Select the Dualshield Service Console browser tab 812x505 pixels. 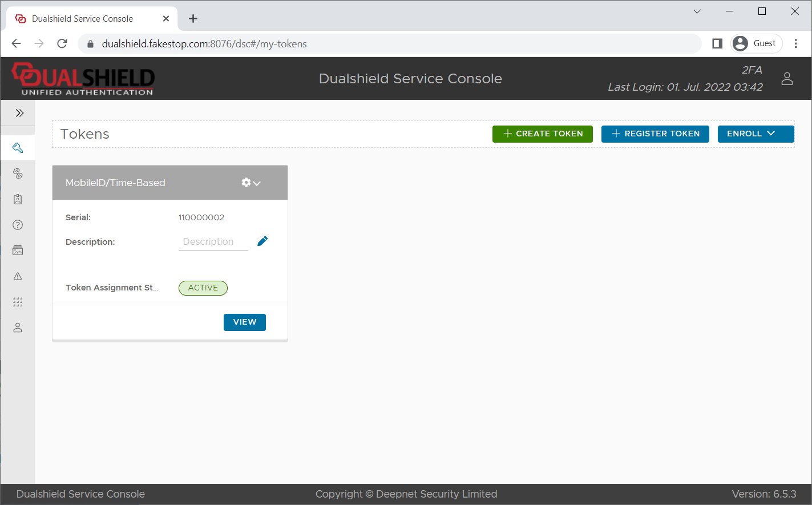click(x=83, y=19)
